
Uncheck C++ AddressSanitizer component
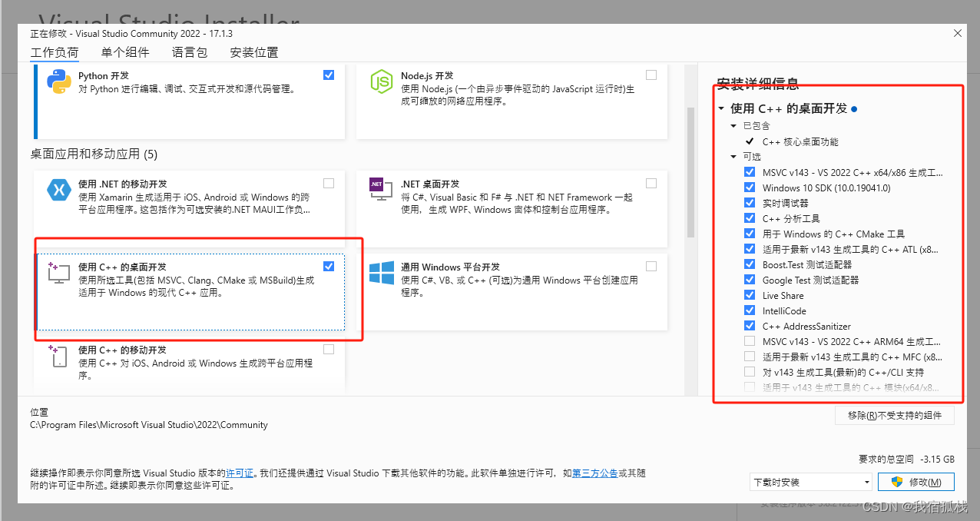(x=750, y=326)
